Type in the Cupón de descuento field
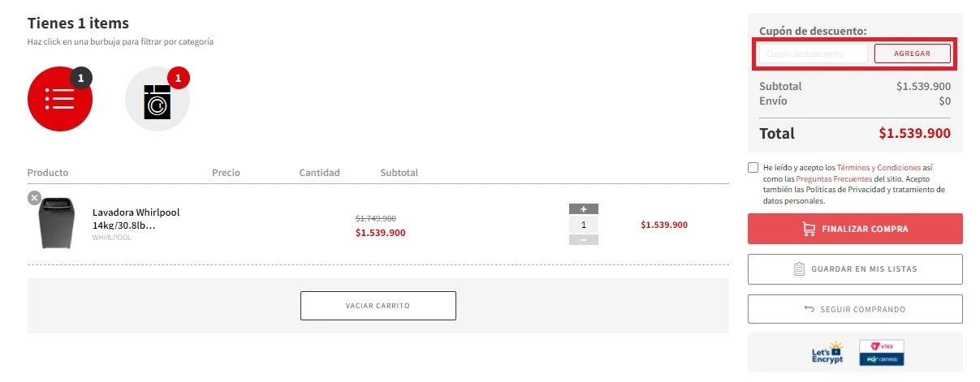 click(x=813, y=54)
